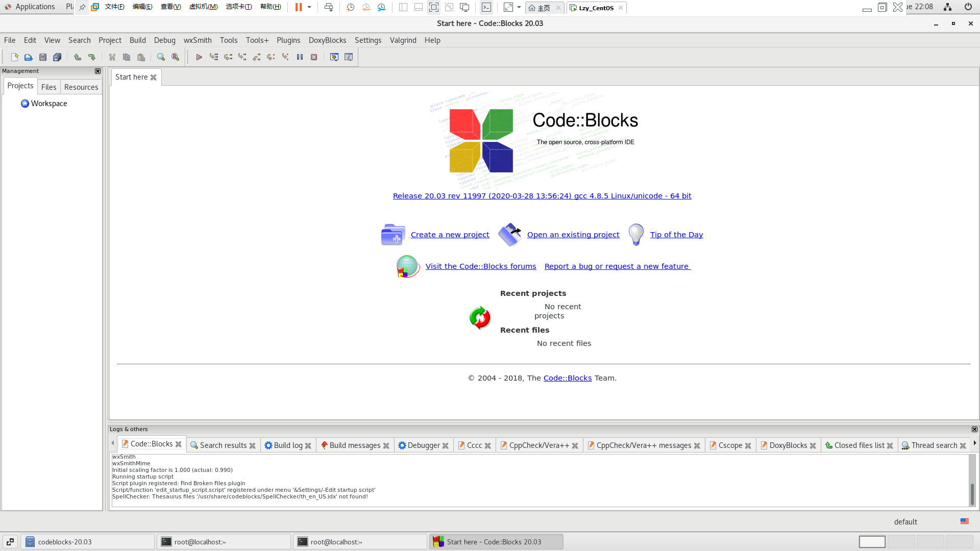Select the Build messages tab
The image size is (980, 551).
[x=355, y=445]
